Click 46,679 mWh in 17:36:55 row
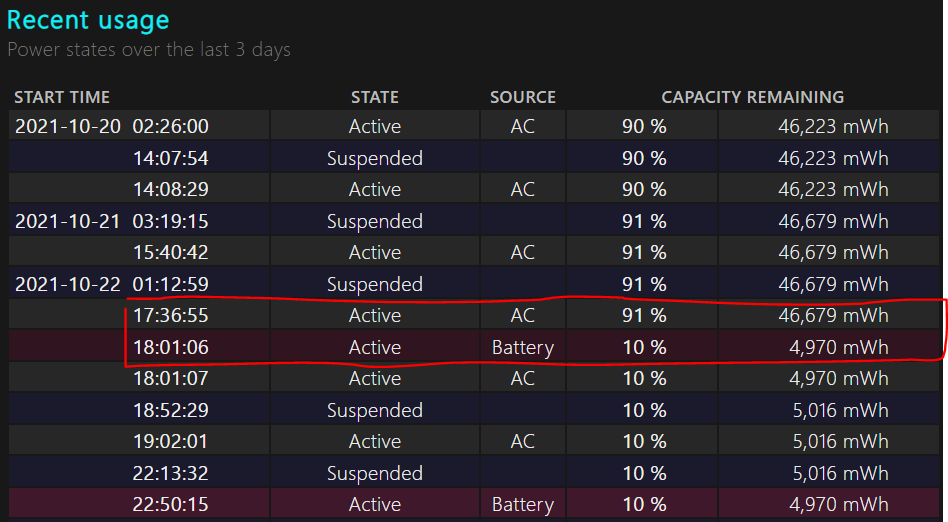Screen dimensions: 948x522 834,315
